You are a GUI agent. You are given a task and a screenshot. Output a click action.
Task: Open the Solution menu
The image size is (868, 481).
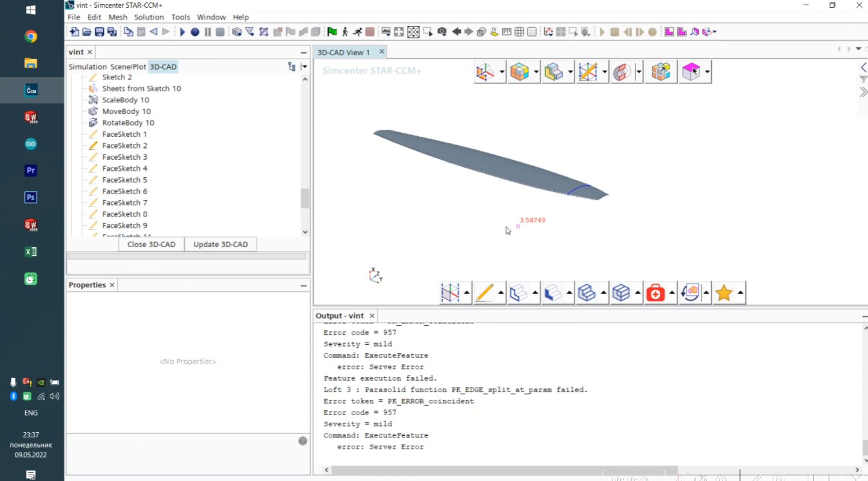(149, 17)
